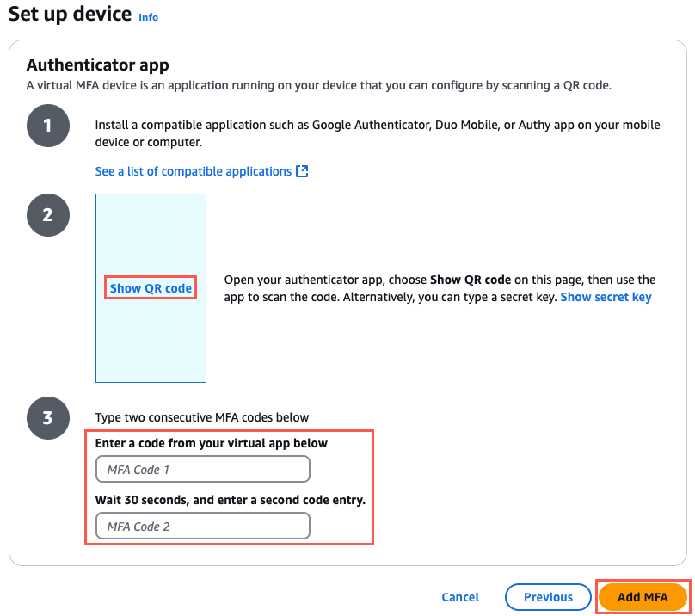Focus the MFA Code 1 field
Viewport: 695px width, 616px height.
click(x=202, y=470)
